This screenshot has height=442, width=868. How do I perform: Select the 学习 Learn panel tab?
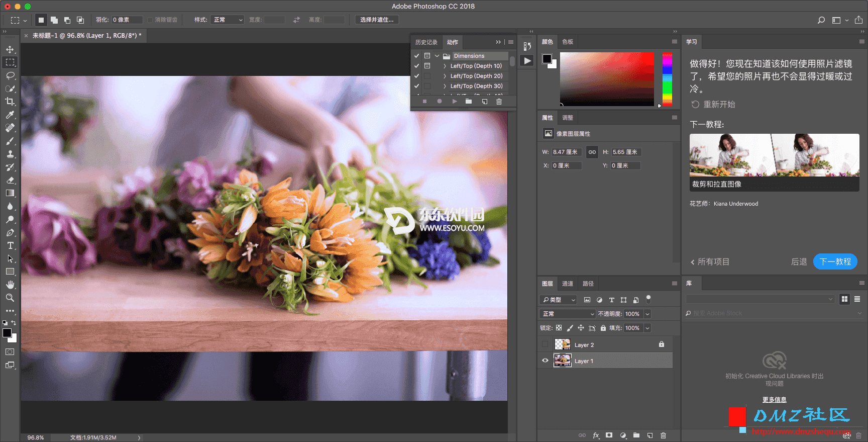point(692,42)
